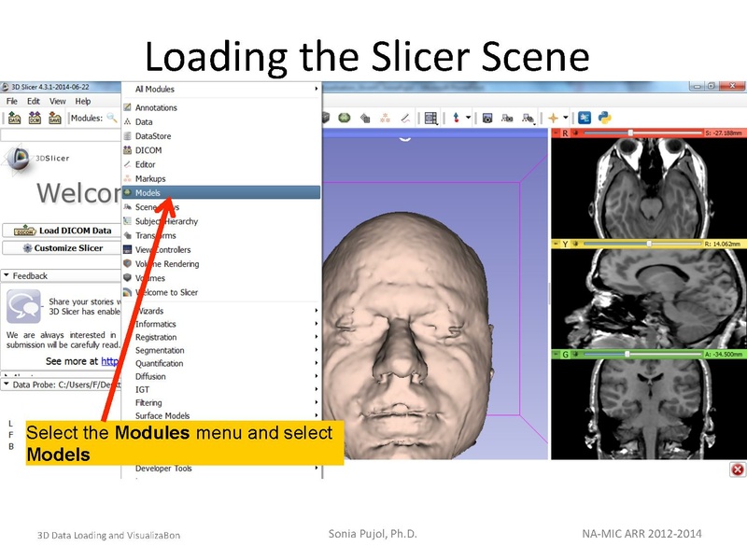The height and width of the screenshot is (560, 747).
Task: Click the crosshair toolbar icon
Action: coord(553,118)
